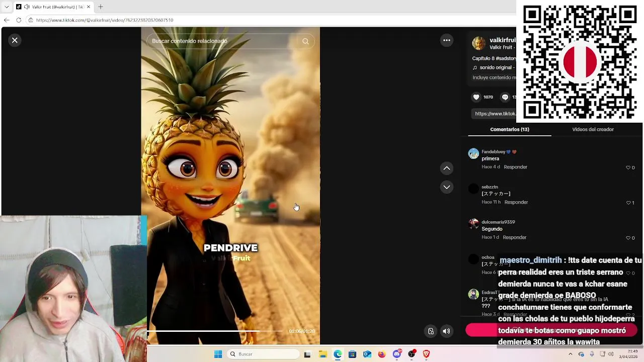Seek along the video progress bar
This screenshot has height=362, width=644.
pos(215,331)
